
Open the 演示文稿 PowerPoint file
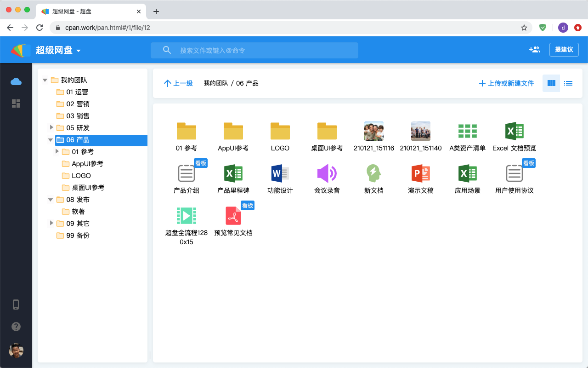(420, 173)
